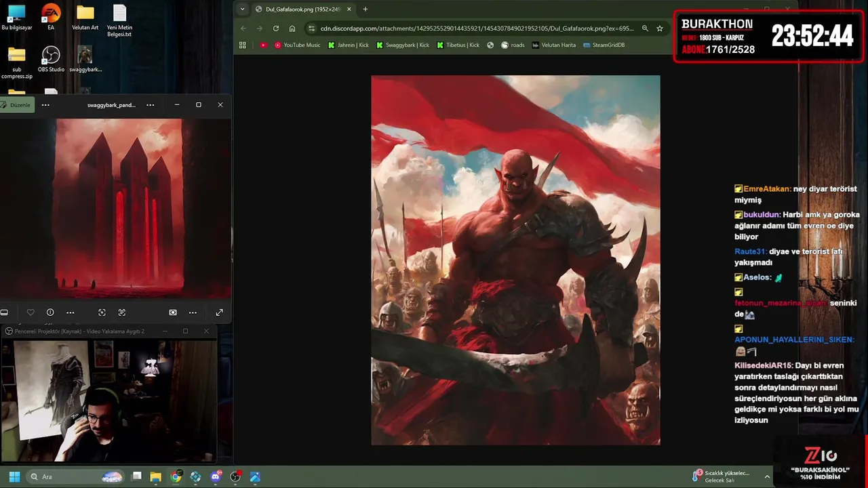Open the more options menu beside Düzenle

(x=45, y=105)
